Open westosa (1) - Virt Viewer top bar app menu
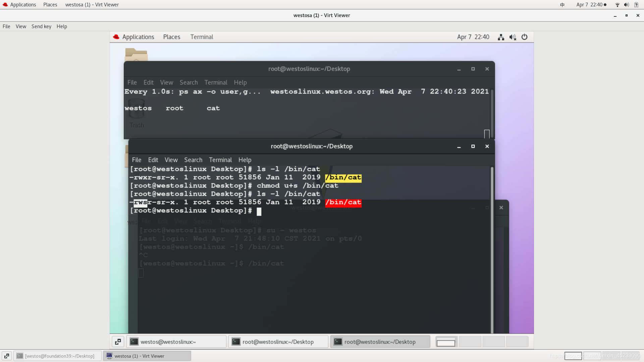The width and height of the screenshot is (644, 362). point(92,5)
